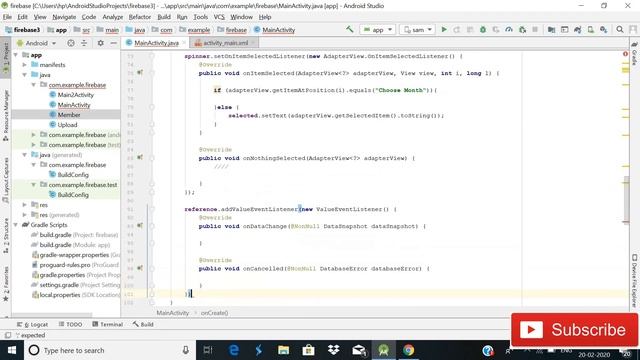This screenshot has width=640, height=360.
Task: Start debugging with the green bug icon
Action: coord(483,29)
